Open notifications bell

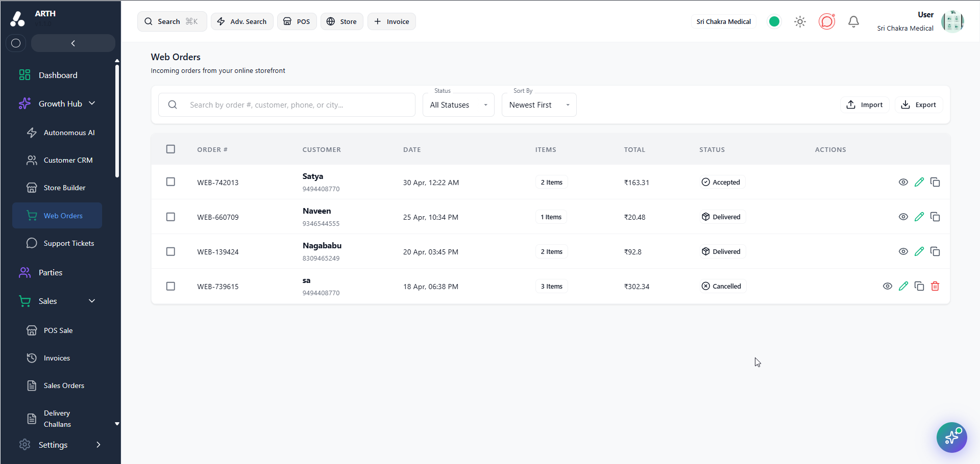pyautogui.click(x=853, y=21)
